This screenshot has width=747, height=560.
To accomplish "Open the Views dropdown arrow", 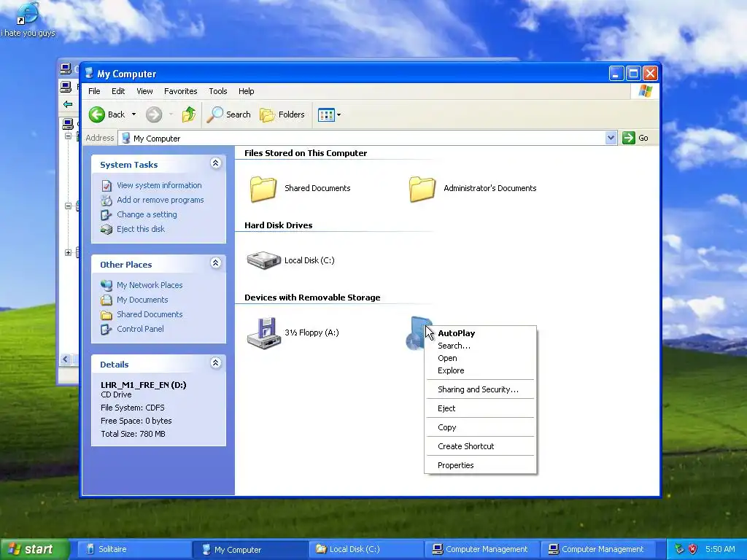I will pos(338,114).
